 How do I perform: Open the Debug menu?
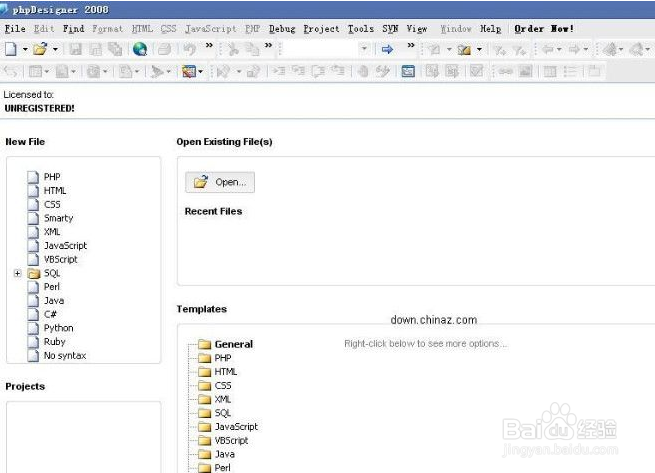[282, 29]
